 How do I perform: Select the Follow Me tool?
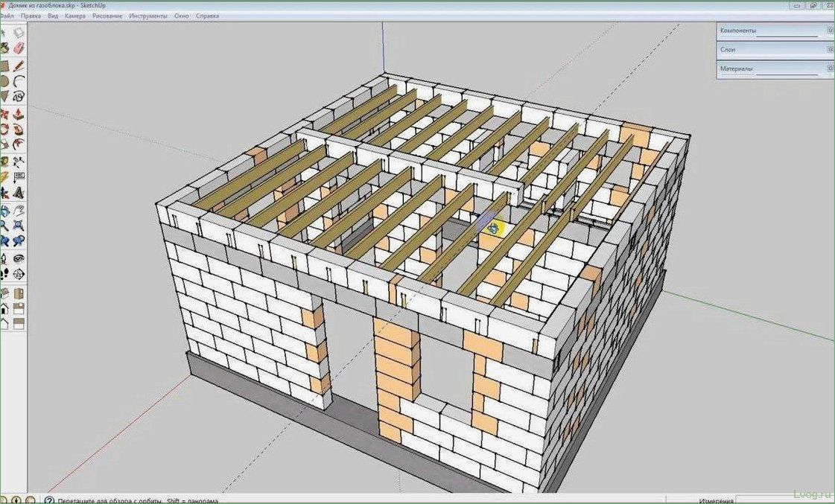tap(19, 130)
